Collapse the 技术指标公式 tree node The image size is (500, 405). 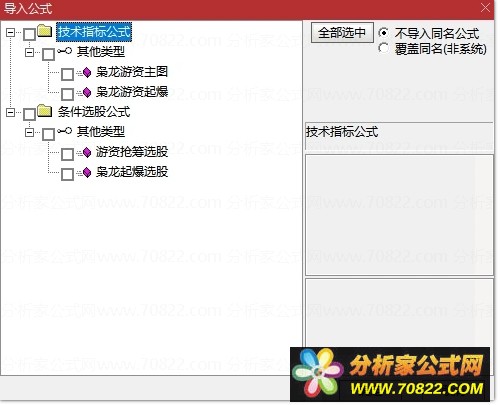[x=11, y=32]
